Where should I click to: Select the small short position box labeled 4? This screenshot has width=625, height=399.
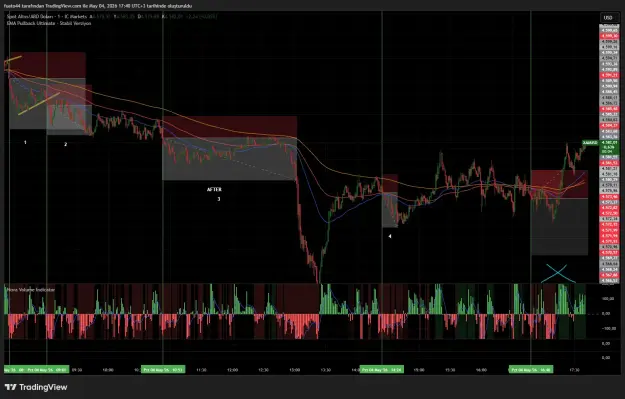[x=390, y=201]
